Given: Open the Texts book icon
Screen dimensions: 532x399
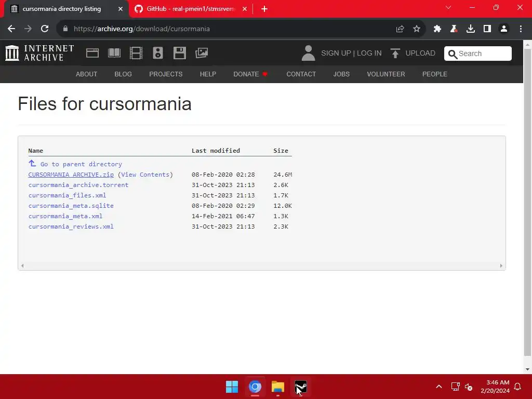Looking at the screenshot, I should pos(114,53).
